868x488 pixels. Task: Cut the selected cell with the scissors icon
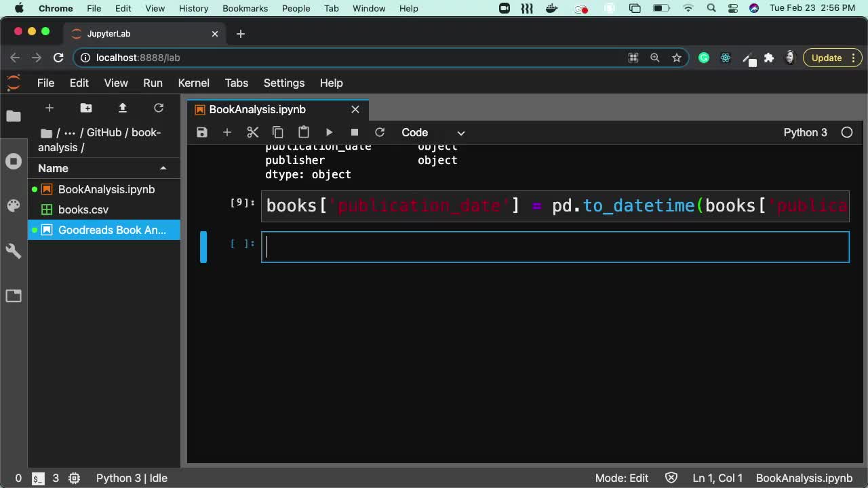pyautogui.click(x=252, y=132)
